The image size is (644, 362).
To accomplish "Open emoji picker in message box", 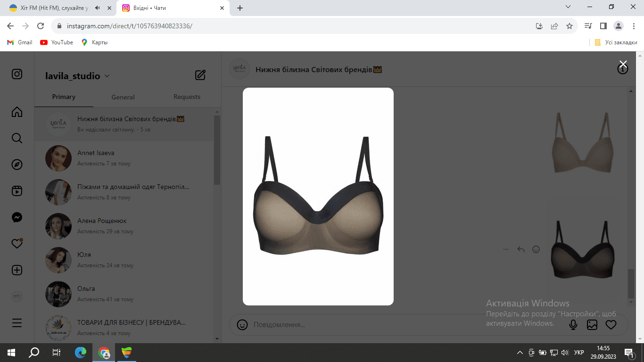I will [242, 325].
